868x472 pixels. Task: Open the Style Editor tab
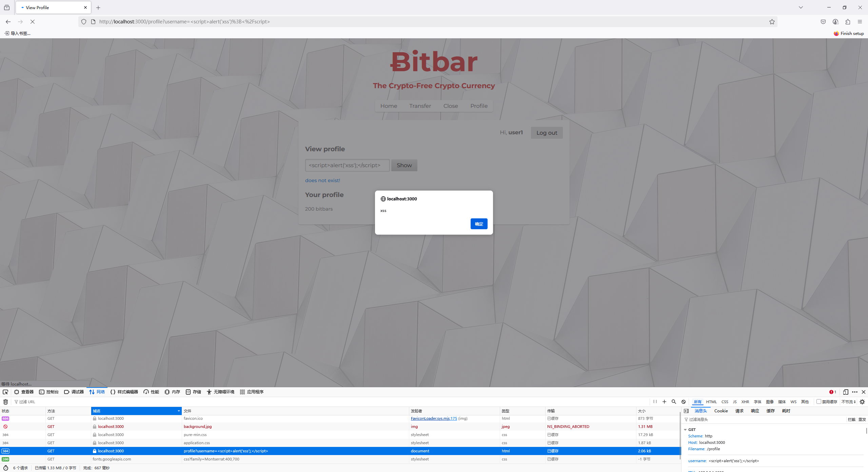pyautogui.click(x=124, y=392)
